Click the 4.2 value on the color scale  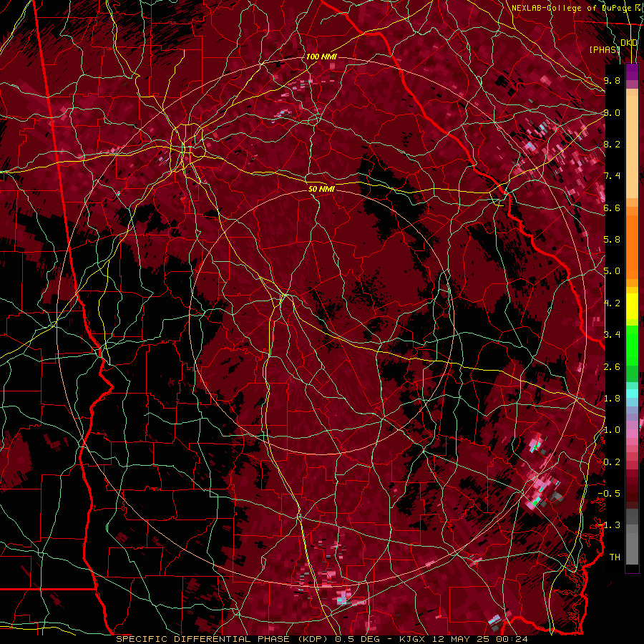(x=612, y=303)
